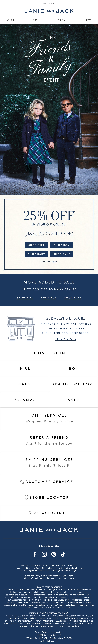Click the SHOP SALE button
98x644 pixels.
click(x=62, y=254)
